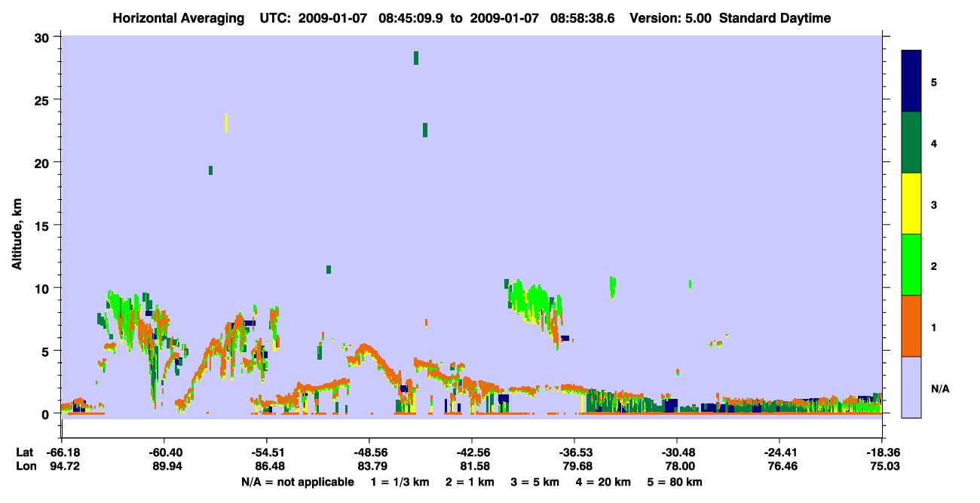Click the 'Altitude, km' axis label

(17, 234)
